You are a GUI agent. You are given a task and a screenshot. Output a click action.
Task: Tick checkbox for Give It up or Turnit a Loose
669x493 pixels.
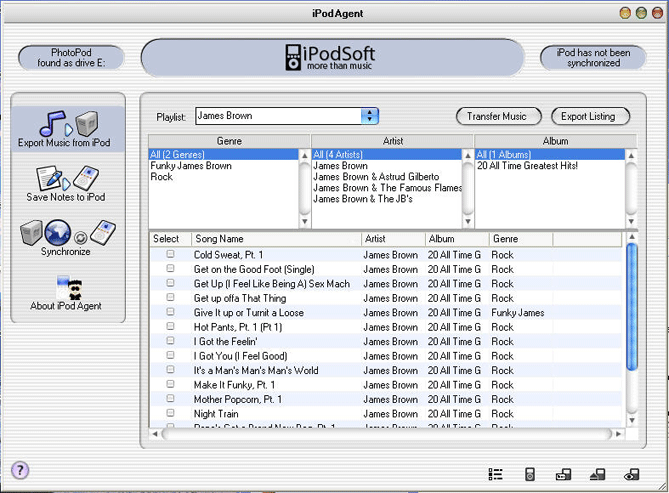(x=170, y=312)
